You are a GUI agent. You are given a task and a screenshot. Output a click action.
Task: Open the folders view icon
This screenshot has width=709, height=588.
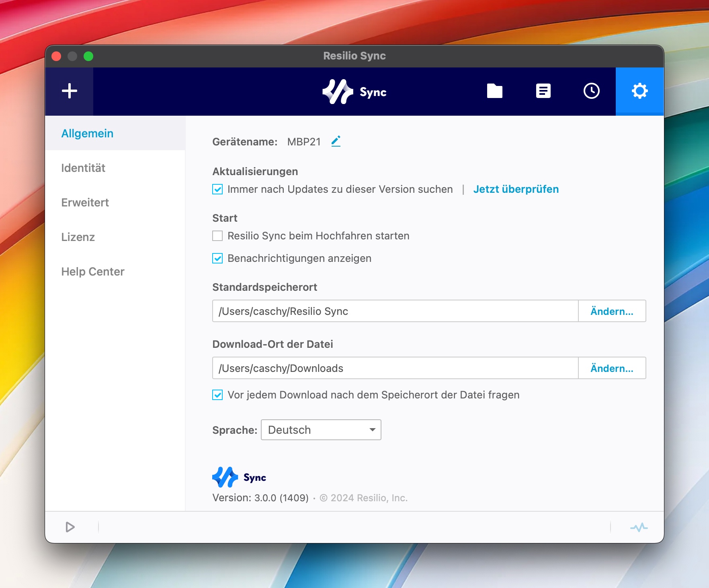pos(494,91)
